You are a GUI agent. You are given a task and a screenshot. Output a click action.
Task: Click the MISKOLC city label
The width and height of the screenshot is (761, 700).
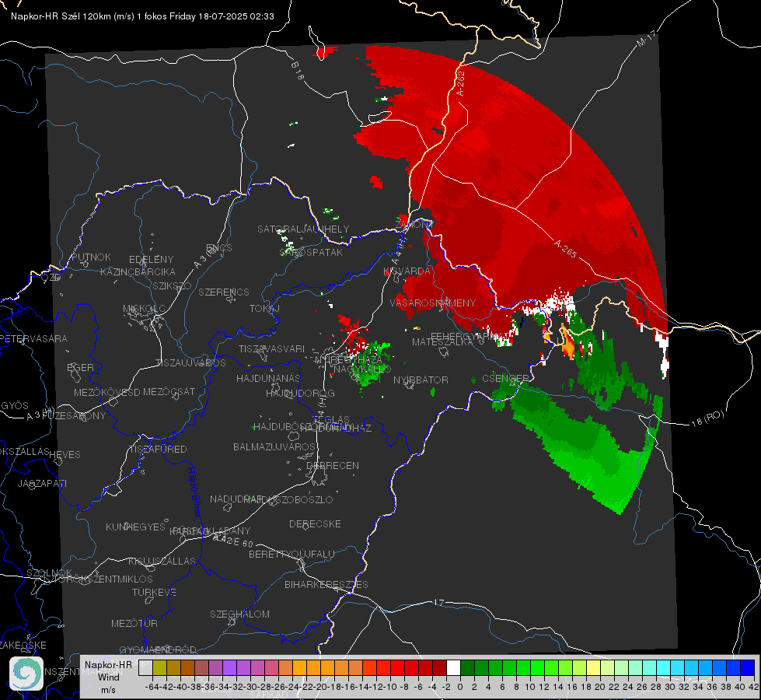point(144,309)
